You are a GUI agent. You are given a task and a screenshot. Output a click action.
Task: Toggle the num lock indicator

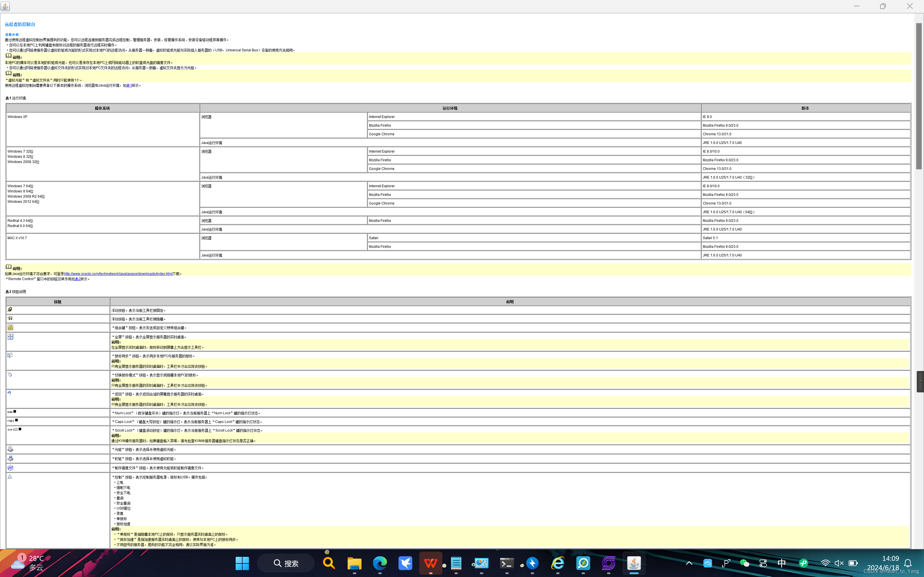tap(12, 412)
